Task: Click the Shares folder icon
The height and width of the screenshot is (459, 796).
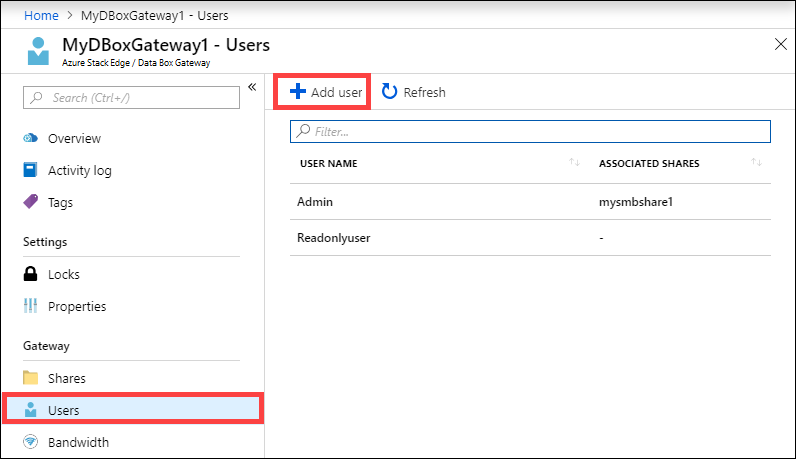Action: 30,378
